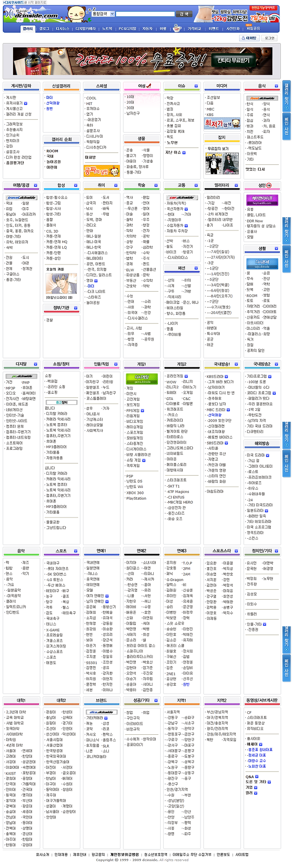Open 개인정보취급방침 footer link

(x=125, y=854)
